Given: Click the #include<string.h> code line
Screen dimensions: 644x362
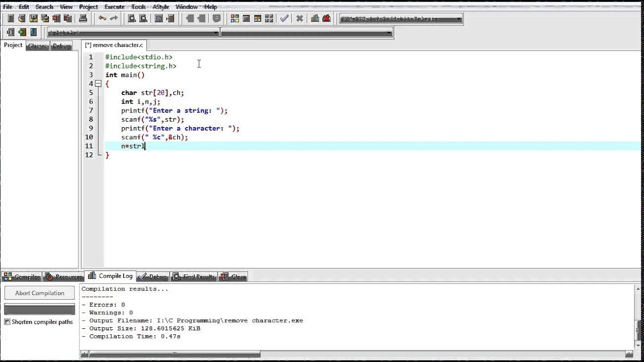Looking at the screenshot, I should (x=141, y=66).
